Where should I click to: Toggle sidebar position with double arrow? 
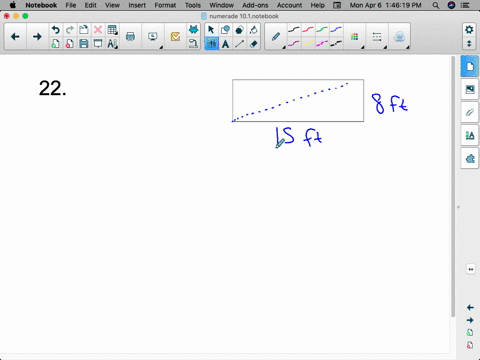tap(470, 269)
